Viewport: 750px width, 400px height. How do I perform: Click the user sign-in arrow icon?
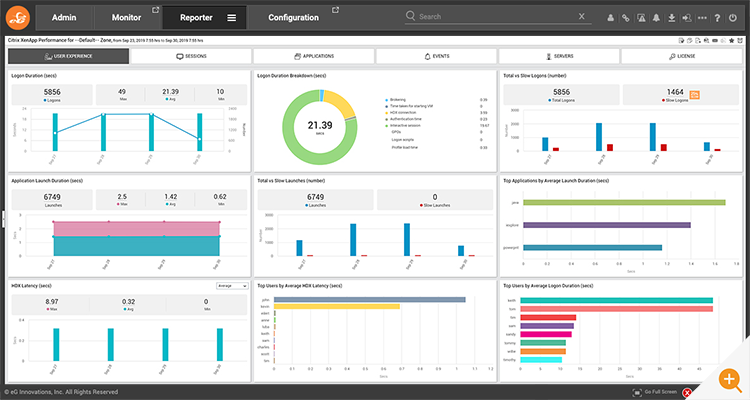(x=687, y=18)
